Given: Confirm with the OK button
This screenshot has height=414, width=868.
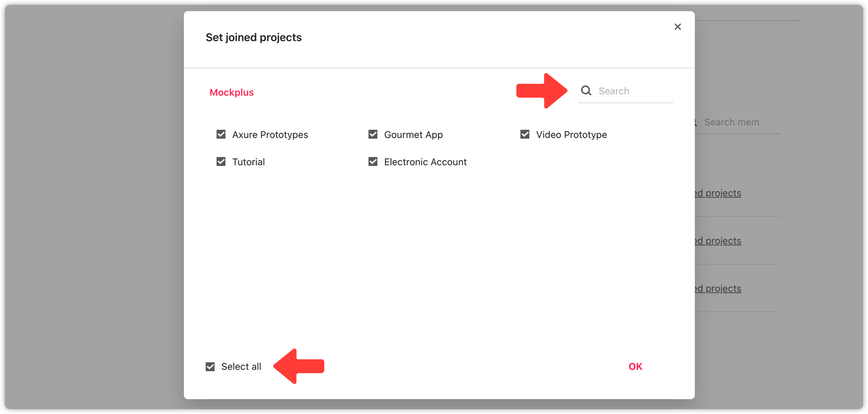Looking at the screenshot, I should (x=635, y=367).
